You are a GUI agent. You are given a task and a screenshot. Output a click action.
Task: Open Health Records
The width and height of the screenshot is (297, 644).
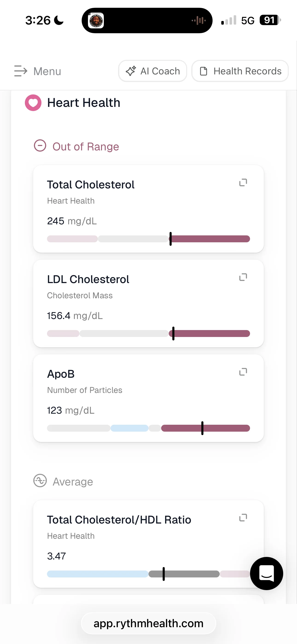pos(240,71)
